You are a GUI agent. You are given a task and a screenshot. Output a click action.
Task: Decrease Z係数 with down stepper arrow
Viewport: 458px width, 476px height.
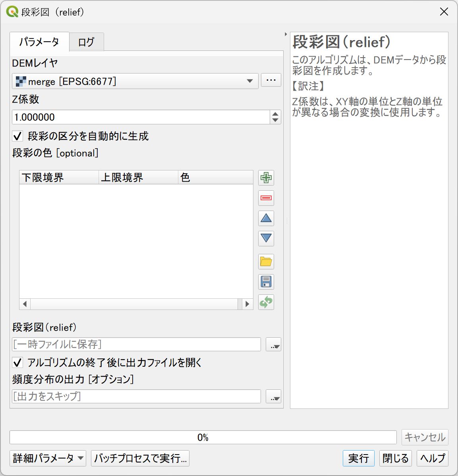click(x=275, y=120)
